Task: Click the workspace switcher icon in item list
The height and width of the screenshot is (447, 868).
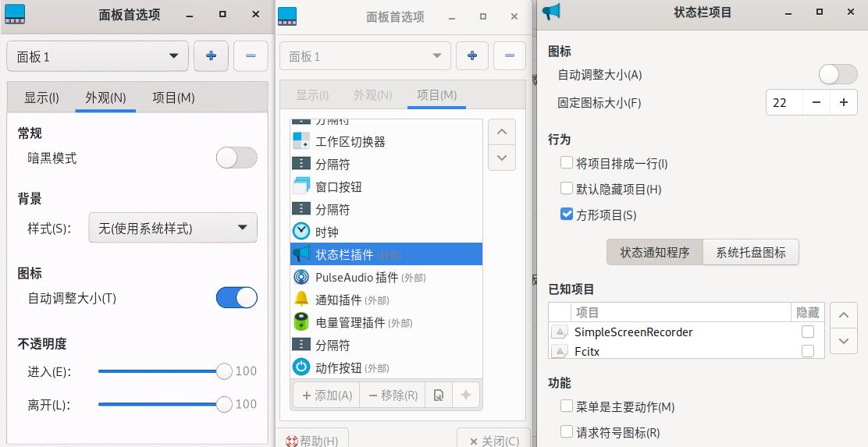Action: 301,141
